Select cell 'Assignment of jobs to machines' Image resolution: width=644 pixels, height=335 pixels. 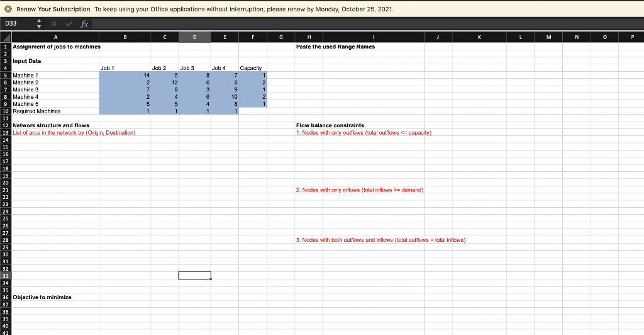click(55, 47)
